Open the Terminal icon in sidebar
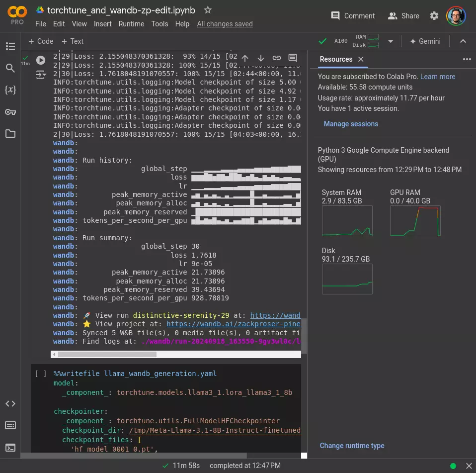Viewport: 476px width, 473px height. tap(10, 447)
